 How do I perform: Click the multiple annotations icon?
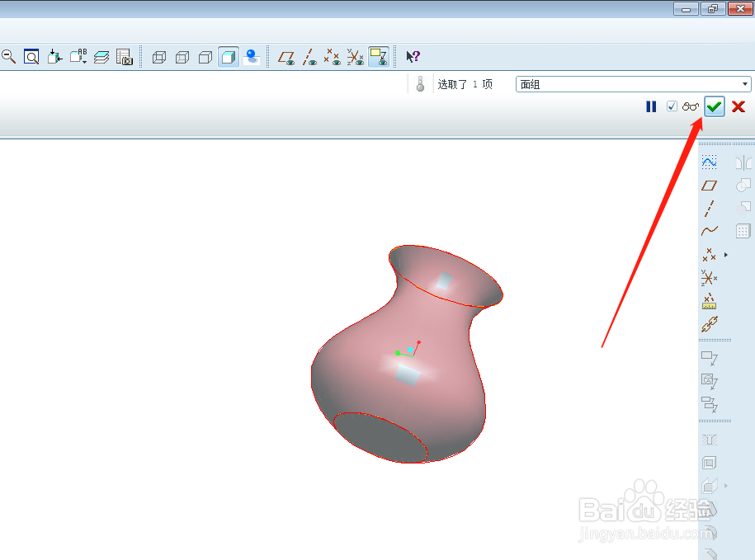pos(710,404)
